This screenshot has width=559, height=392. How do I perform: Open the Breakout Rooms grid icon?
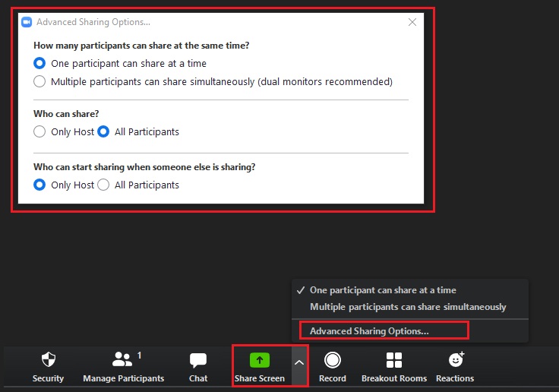394,360
